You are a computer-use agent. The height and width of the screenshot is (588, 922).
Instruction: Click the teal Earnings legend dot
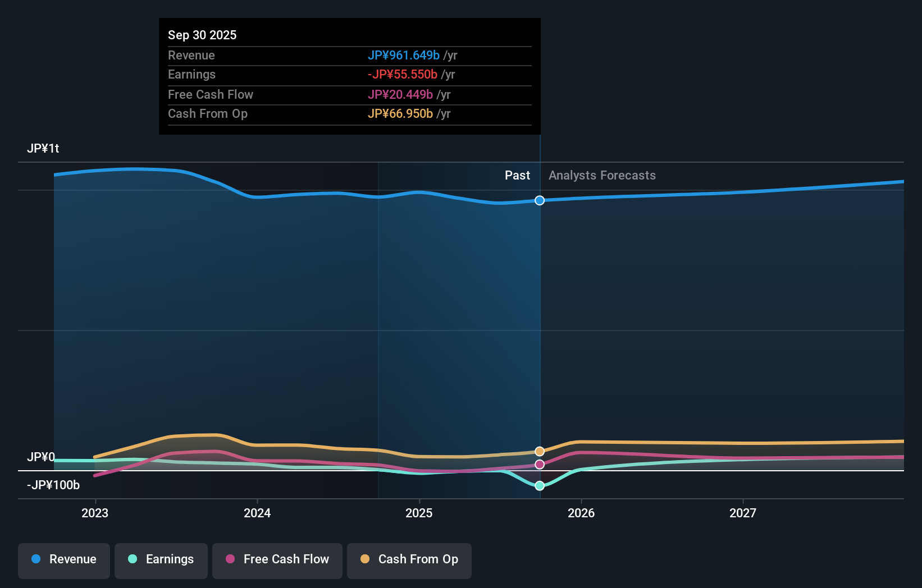pyautogui.click(x=131, y=560)
